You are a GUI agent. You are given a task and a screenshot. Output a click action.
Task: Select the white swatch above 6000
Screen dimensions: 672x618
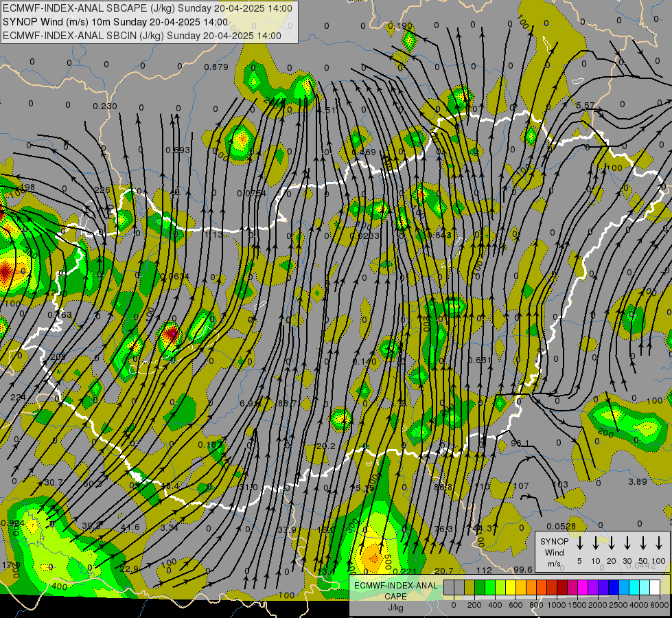[656, 587]
